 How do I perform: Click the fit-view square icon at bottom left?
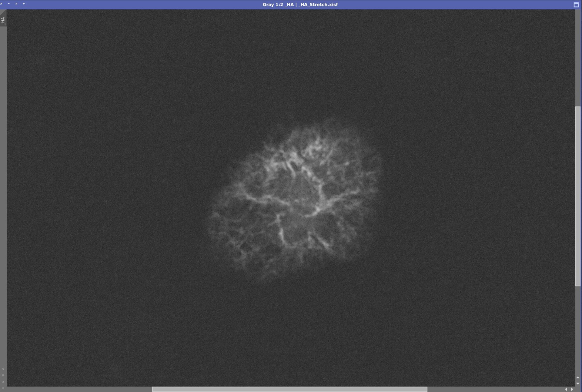3,375
